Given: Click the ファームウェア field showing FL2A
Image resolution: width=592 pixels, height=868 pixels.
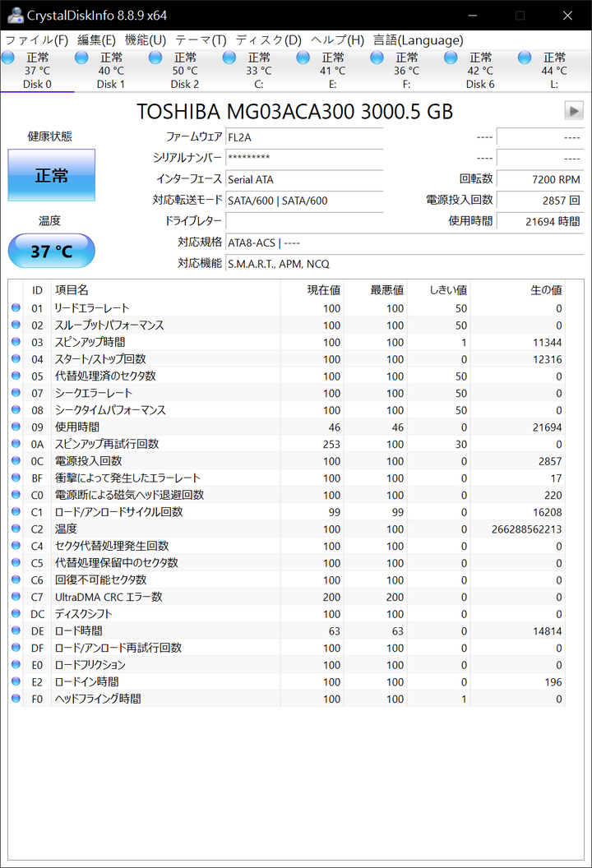Looking at the screenshot, I should [304, 137].
